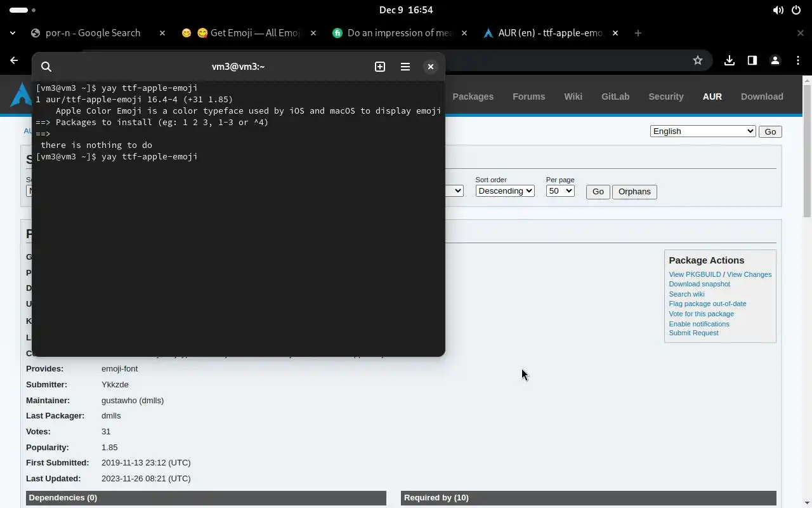
Task: Close the Do an impression tab
Action: [464, 33]
